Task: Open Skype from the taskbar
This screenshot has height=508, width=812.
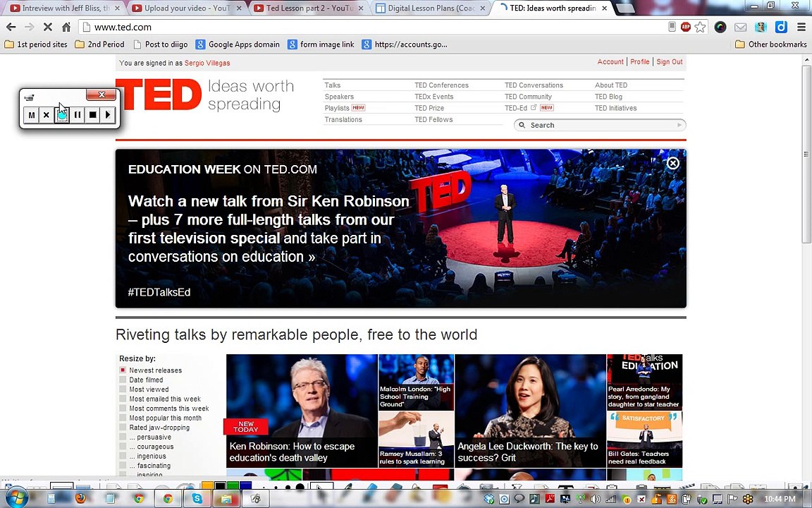Action: tap(197, 499)
